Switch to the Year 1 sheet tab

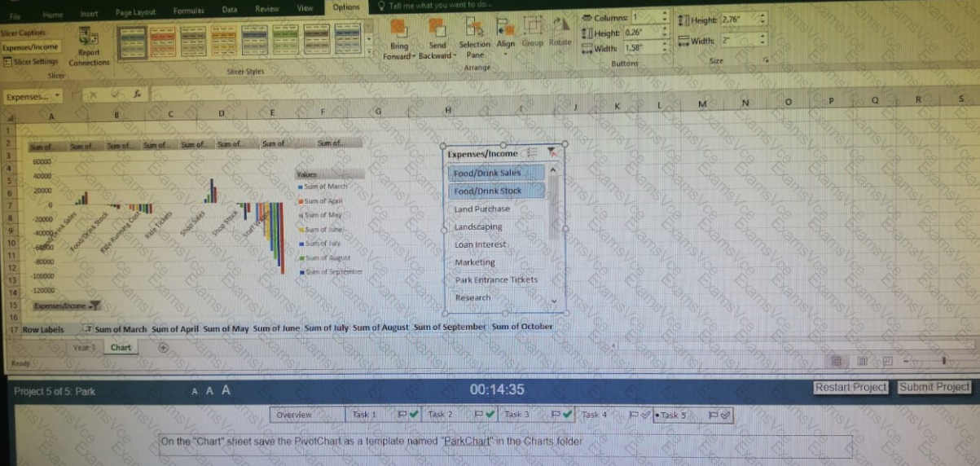pyautogui.click(x=85, y=348)
